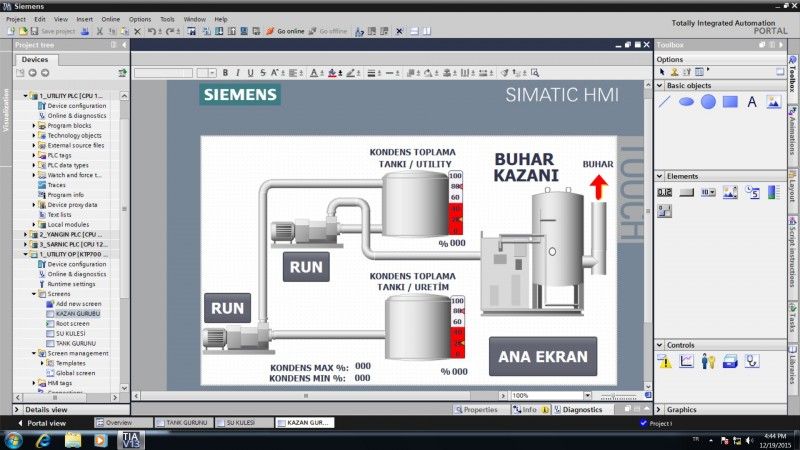800x450 pixels.
Task: Open the font size dropdown
Action: [212, 73]
